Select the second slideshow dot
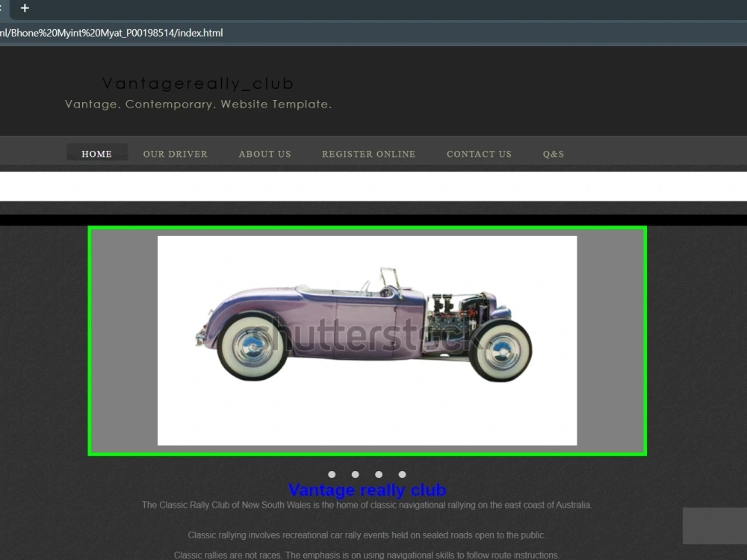The height and width of the screenshot is (560, 747). click(356, 474)
